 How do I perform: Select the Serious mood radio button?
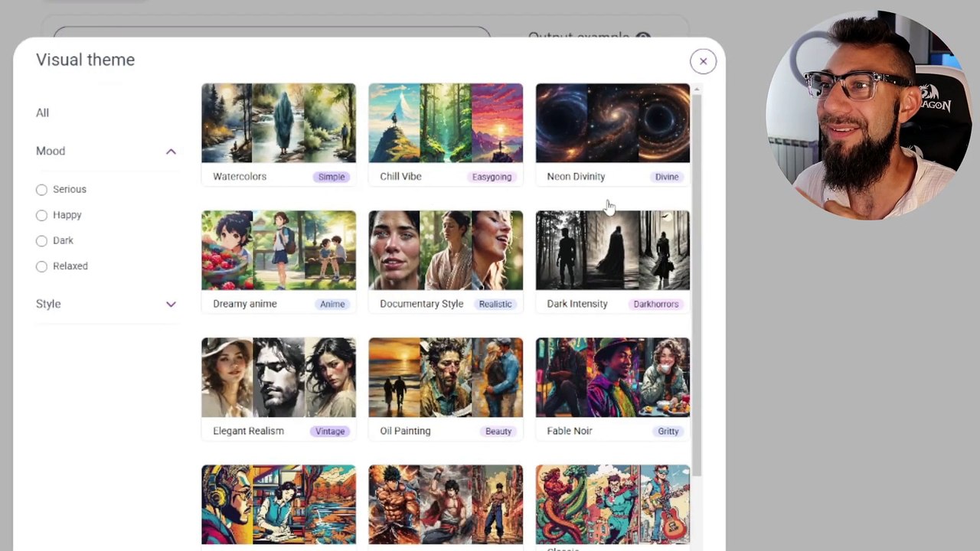click(x=41, y=190)
